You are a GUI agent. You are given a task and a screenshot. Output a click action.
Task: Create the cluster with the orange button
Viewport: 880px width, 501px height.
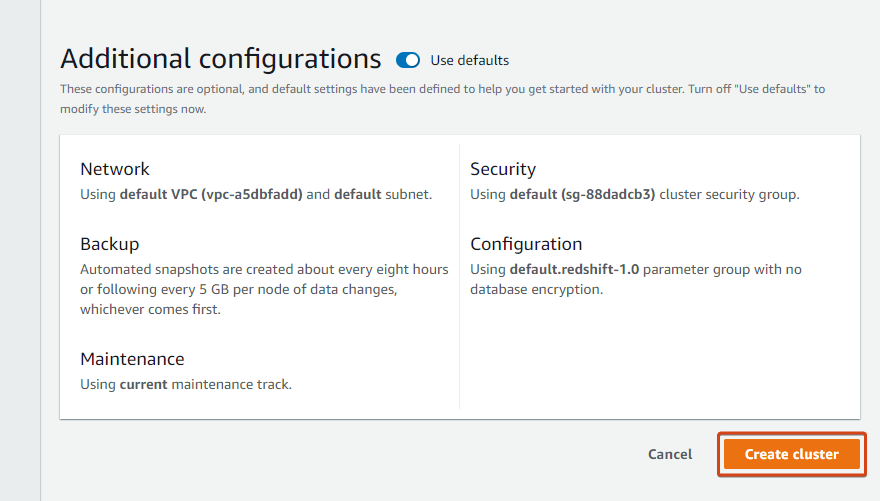coord(791,454)
